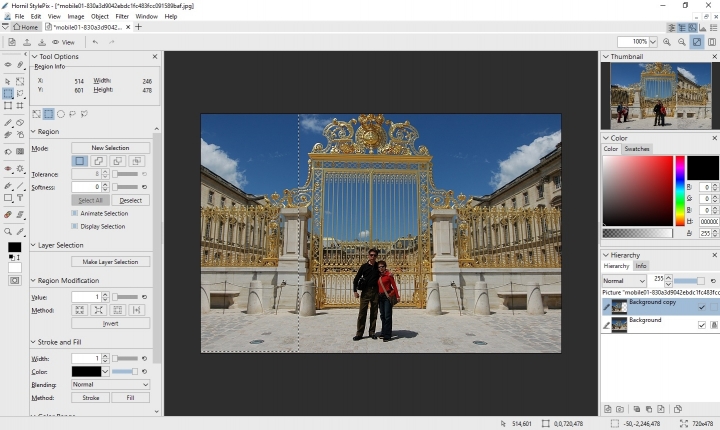Collapse the Region Modification section
Image resolution: width=720 pixels, height=430 pixels.
33,280
